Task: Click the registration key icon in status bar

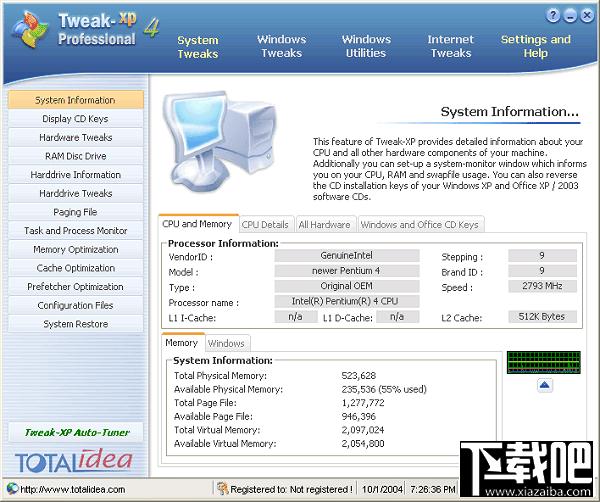Action: click(x=223, y=488)
